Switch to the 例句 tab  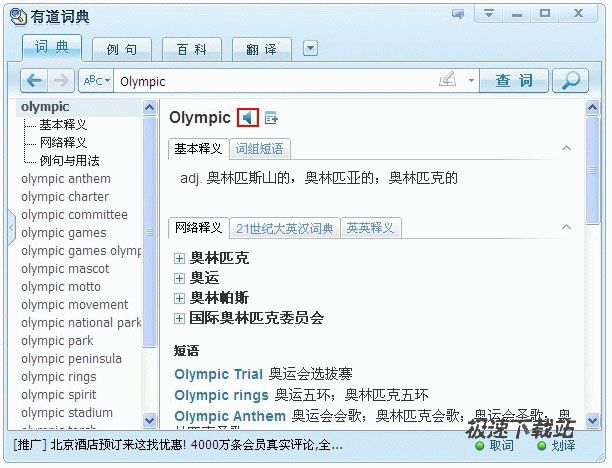click(x=122, y=49)
